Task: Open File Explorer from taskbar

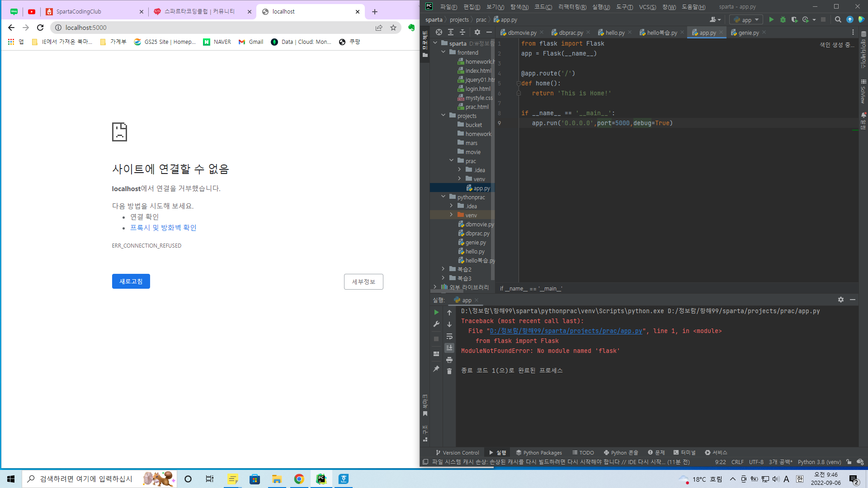Action: point(277,479)
